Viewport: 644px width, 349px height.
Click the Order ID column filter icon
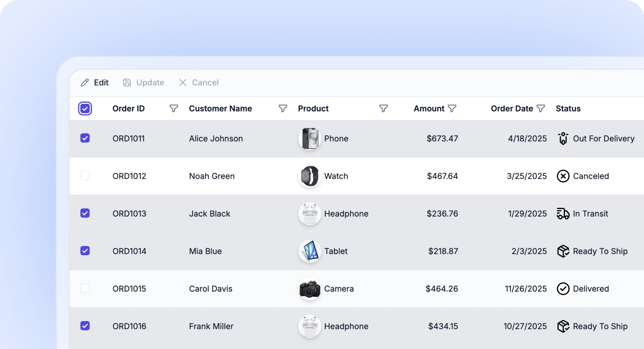[x=174, y=109]
